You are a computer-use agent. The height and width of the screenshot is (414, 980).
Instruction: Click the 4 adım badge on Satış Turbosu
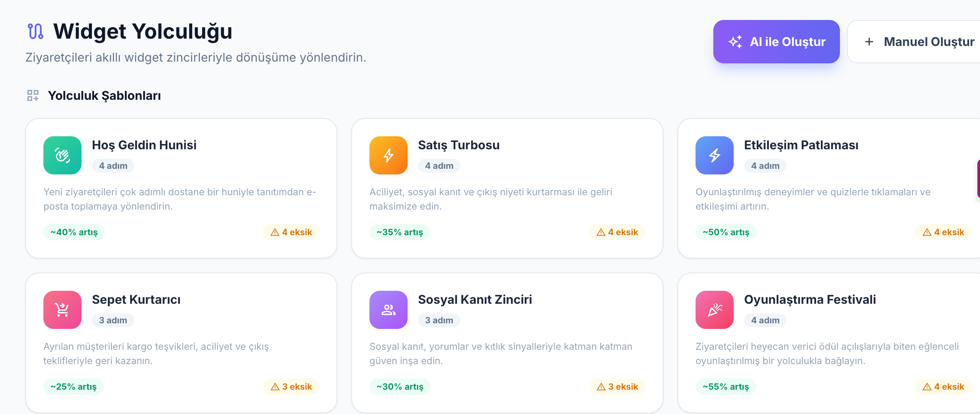click(439, 165)
